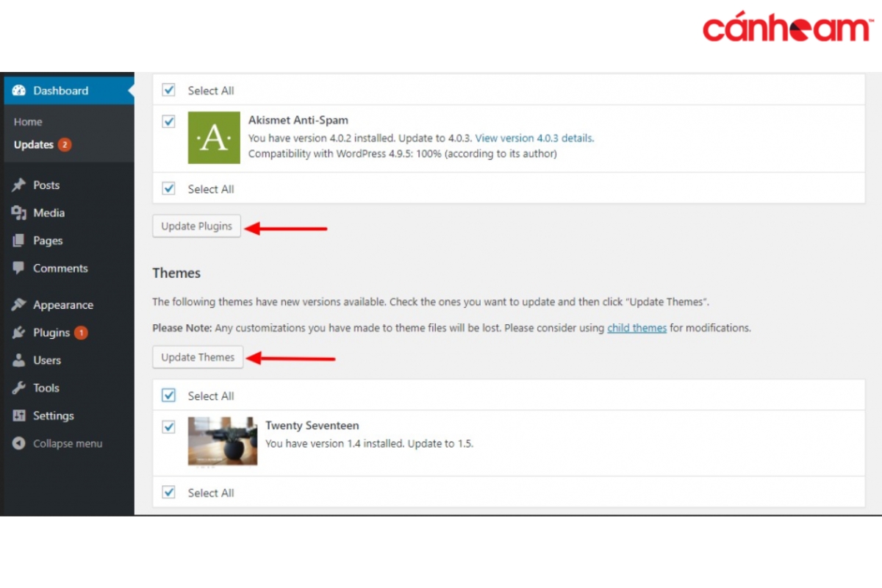The image size is (882, 588).
Task: Click the Pages icon in sidebar
Action: [x=19, y=240]
